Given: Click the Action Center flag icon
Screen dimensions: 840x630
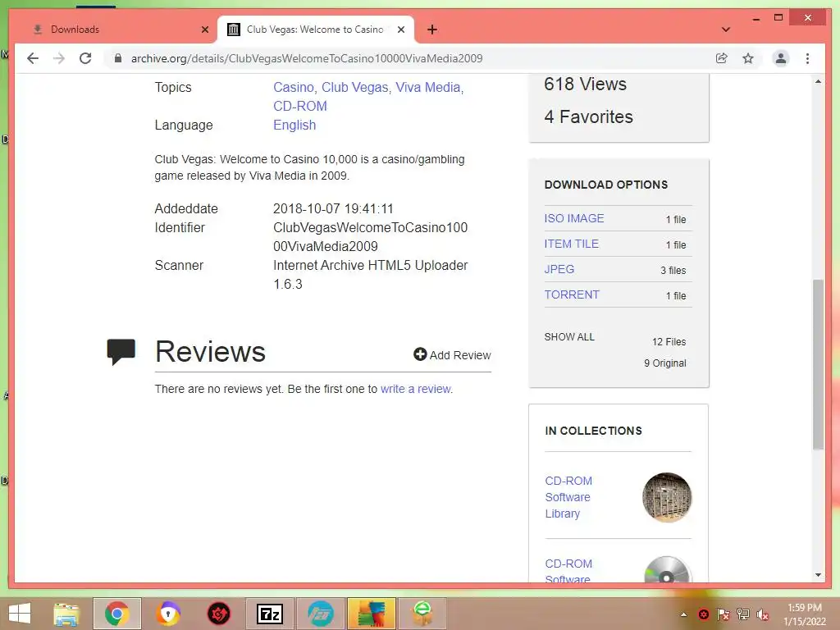Looking at the screenshot, I should click(723, 614).
